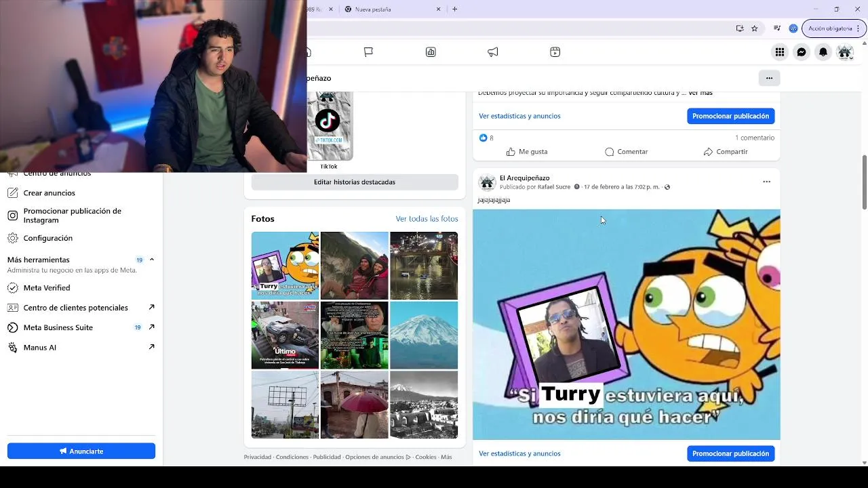Expand the Más footer menu
The width and height of the screenshot is (868, 488).
coord(446,457)
